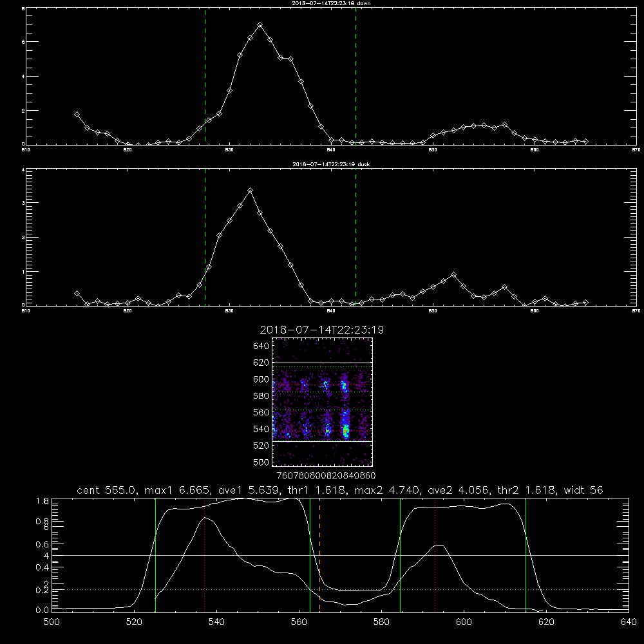Click the right green dashed line in the dusk plot
The height and width of the screenshot is (644, 644).
[x=355, y=237]
